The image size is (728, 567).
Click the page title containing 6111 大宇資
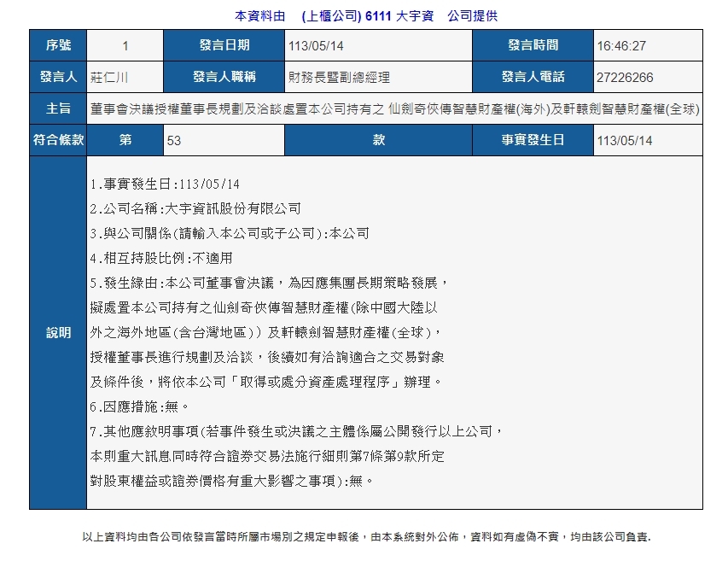click(x=365, y=15)
